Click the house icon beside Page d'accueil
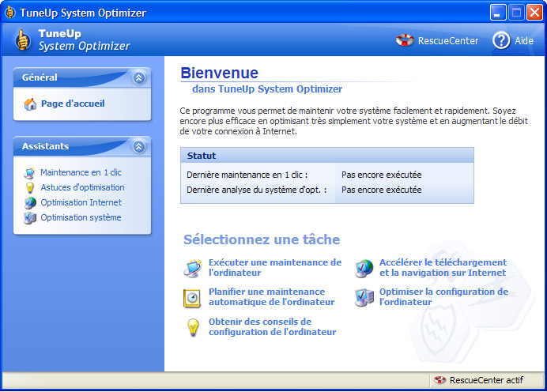The width and height of the screenshot is (547, 392). pyautogui.click(x=30, y=104)
